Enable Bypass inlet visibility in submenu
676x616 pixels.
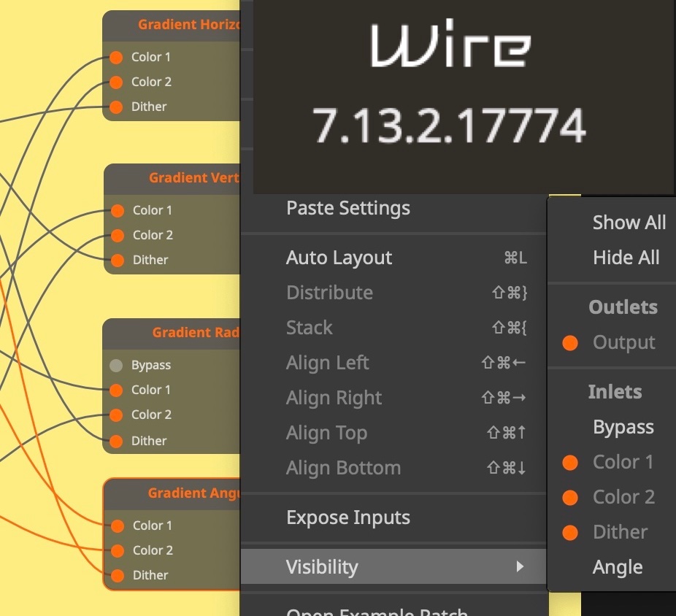[x=623, y=427]
